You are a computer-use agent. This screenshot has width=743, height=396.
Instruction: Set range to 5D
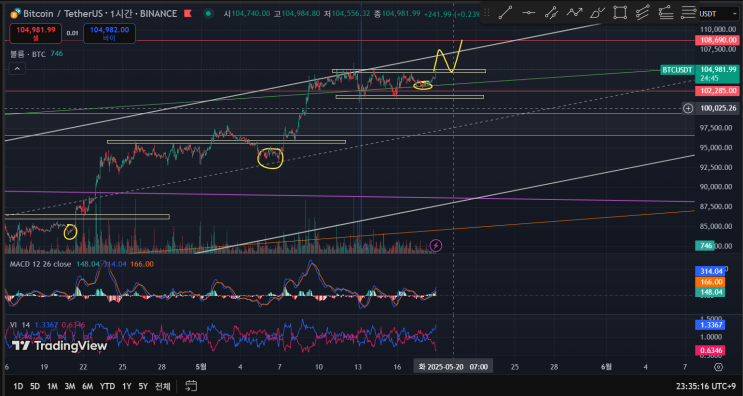[x=35, y=386]
